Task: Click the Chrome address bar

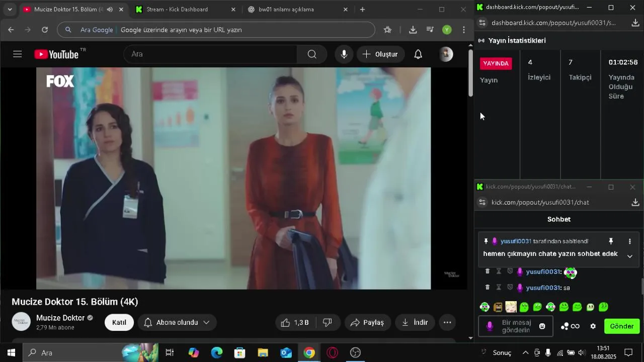Action: tap(216, 30)
